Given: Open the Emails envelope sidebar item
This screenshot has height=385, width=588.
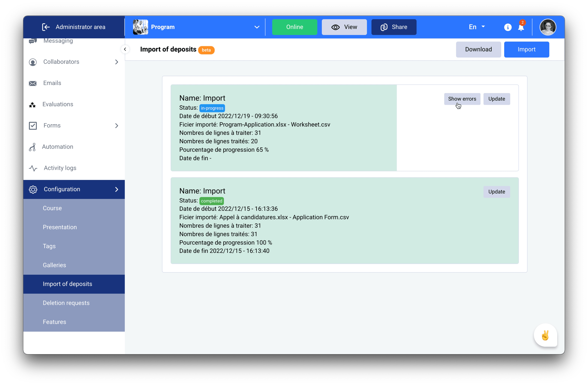Looking at the screenshot, I should [33, 83].
